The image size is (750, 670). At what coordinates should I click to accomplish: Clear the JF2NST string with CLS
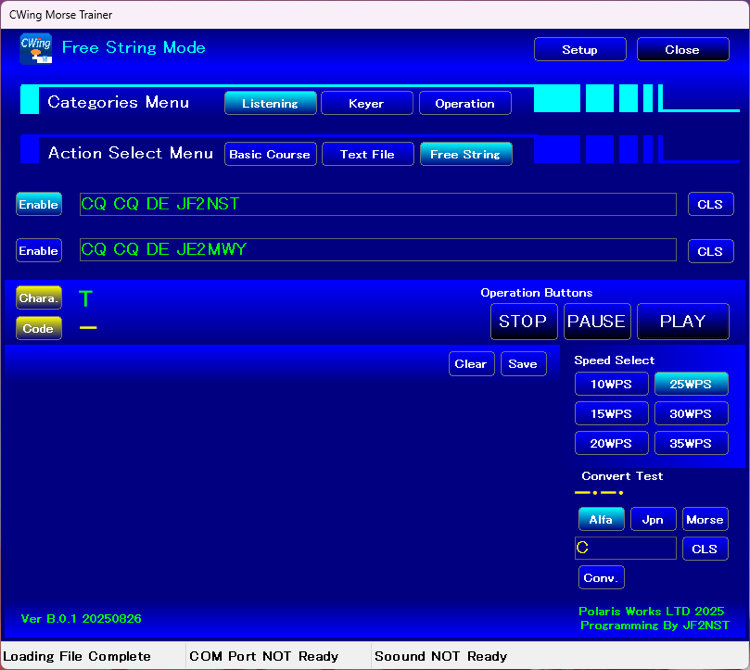(710, 204)
